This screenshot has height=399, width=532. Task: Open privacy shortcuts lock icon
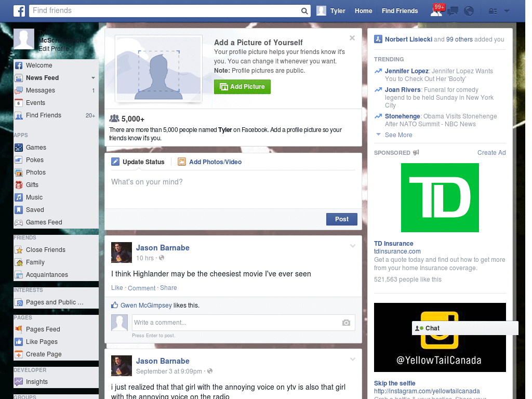click(x=493, y=11)
